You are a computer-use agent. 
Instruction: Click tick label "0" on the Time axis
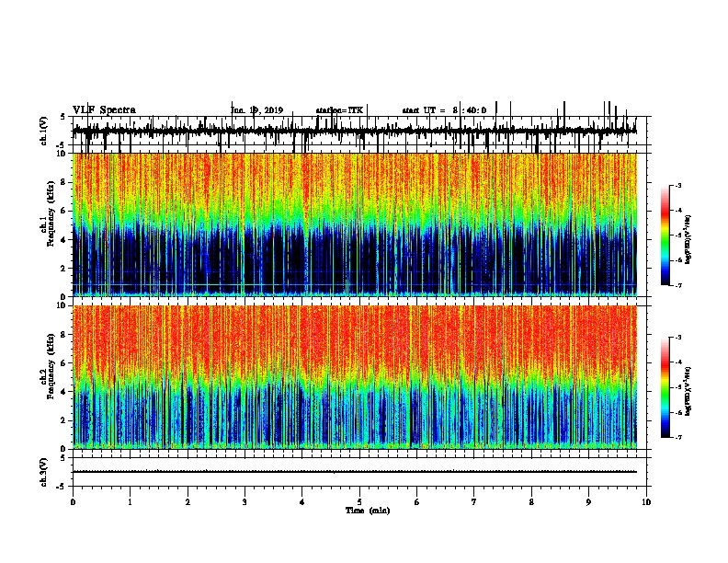click(x=73, y=502)
